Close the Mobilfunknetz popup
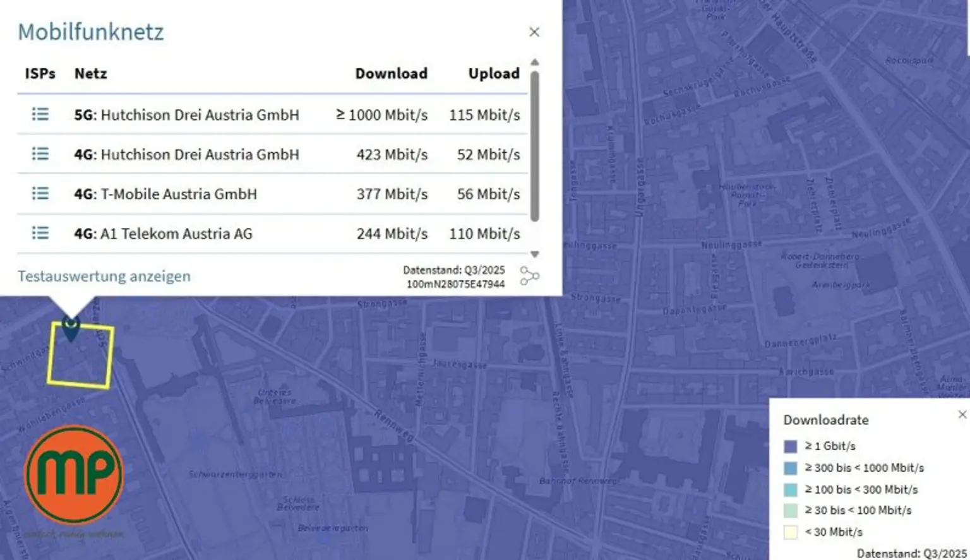This screenshot has width=970, height=560. click(x=534, y=32)
